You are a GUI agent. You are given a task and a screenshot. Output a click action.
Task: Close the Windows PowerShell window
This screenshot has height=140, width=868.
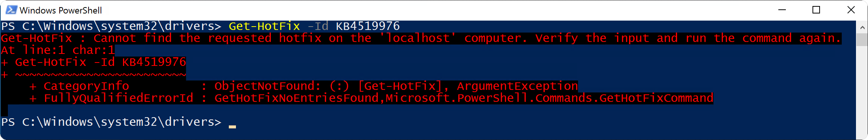pos(851,10)
